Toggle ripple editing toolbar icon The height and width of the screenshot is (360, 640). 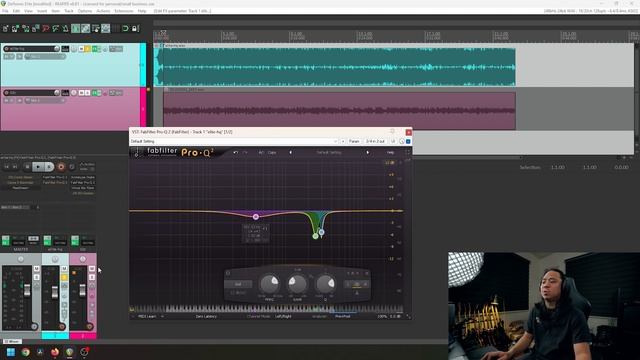[x=96, y=29]
